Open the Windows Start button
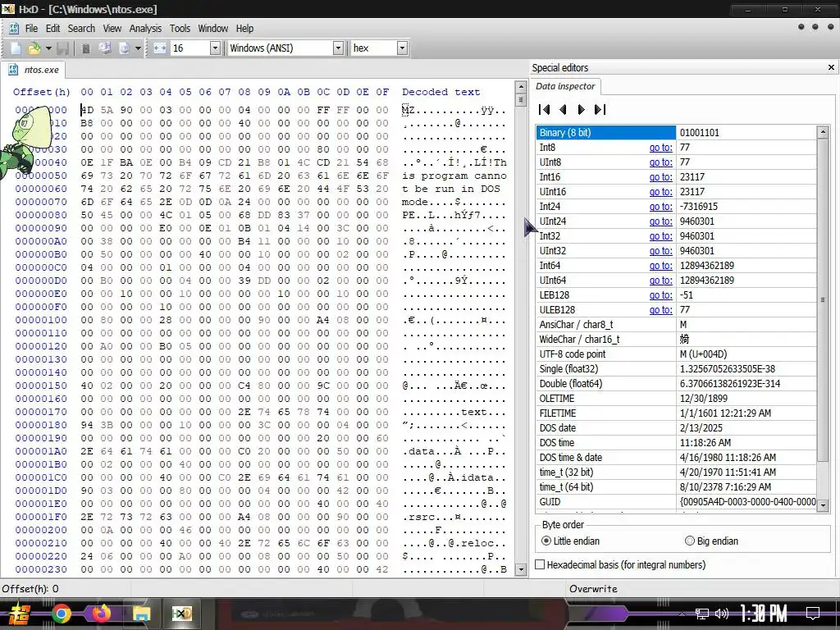The width and height of the screenshot is (840, 630). (x=19, y=614)
